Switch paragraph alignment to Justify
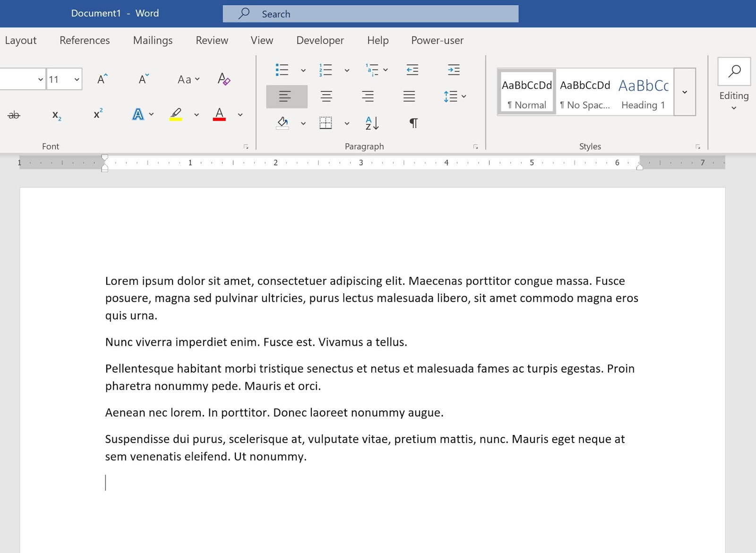 point(409,96)
